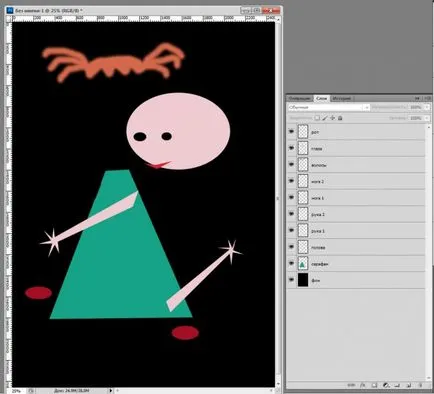Open the status bar info arrow menu
The height and width of the screenshot is (394, 434).
(x=111, y=390)
